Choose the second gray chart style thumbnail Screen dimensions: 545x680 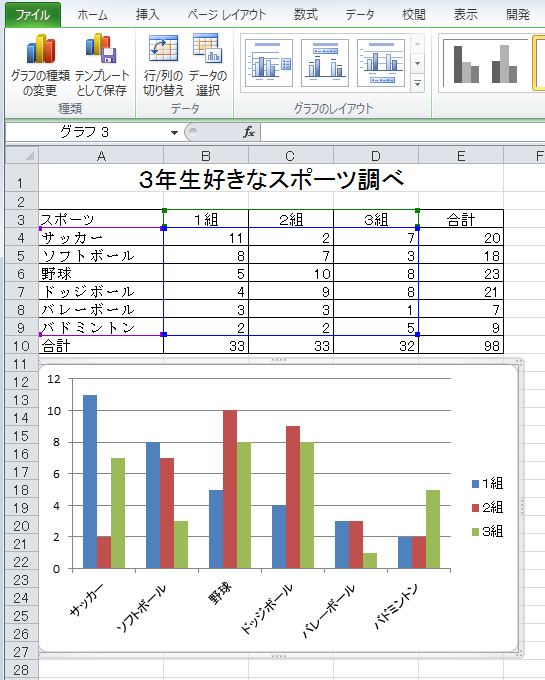(x=504, y=64)
